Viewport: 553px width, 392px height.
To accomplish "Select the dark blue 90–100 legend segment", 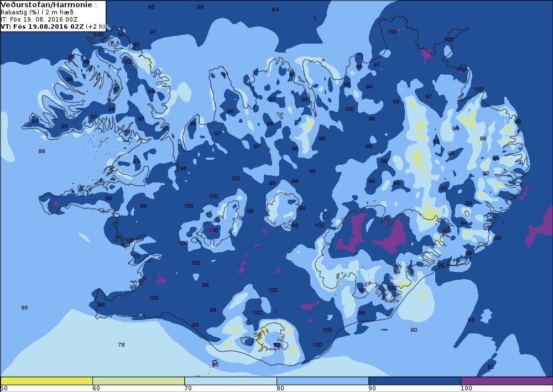I will coord(415,381).
